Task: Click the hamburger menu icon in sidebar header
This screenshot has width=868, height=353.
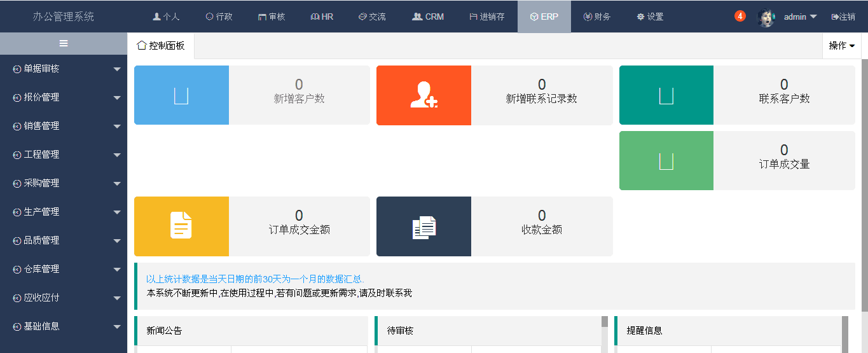Action: click(x=64, y=43)
